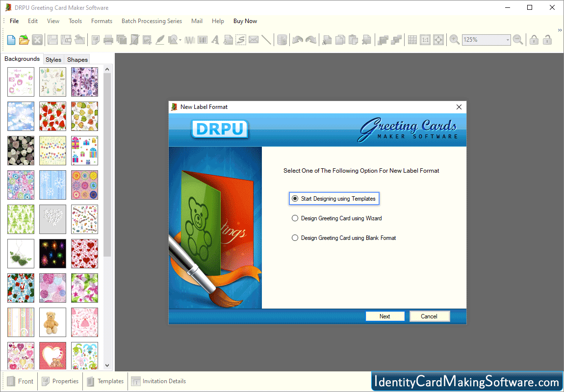This screenshot has height=392, width=564.
Task: Switch to the Backgrounds tab
Action: pos(22,59)
